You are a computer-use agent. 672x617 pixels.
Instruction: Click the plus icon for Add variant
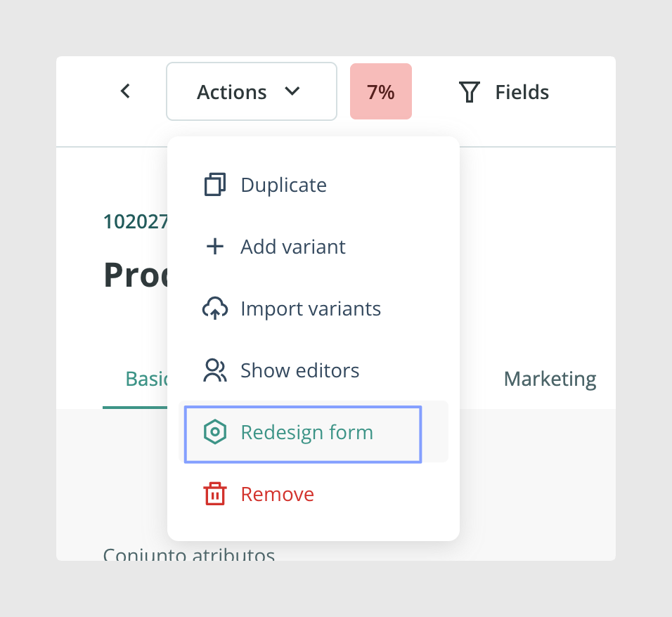click(x=214, y=247)
